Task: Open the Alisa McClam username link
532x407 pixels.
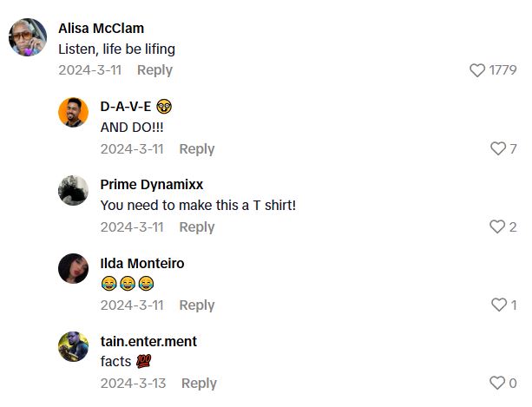Action: click(x=102, y=28)
